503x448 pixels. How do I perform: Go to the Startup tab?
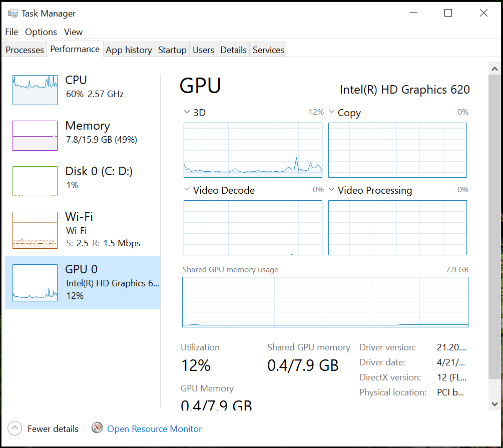(172, 50)
